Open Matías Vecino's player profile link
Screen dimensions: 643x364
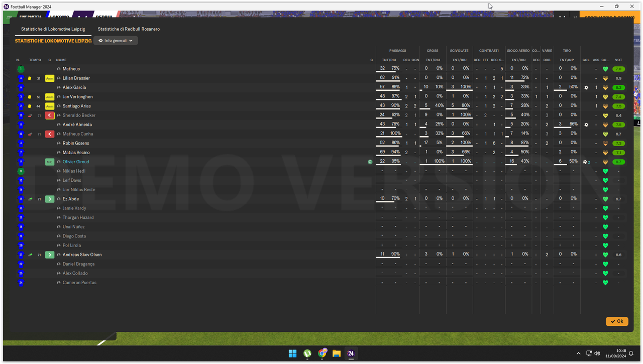[75, 153]
